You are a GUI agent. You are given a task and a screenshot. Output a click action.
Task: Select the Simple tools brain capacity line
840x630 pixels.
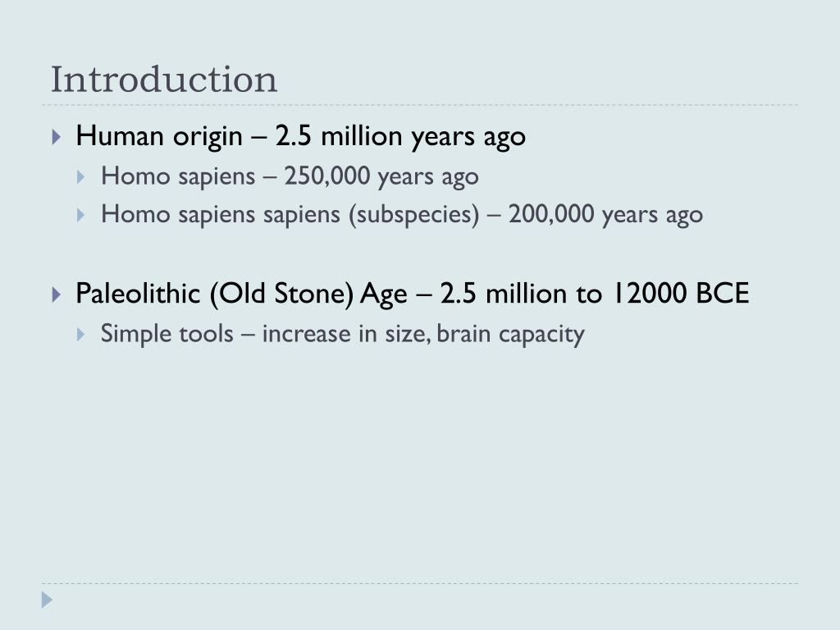pos(342,334)
